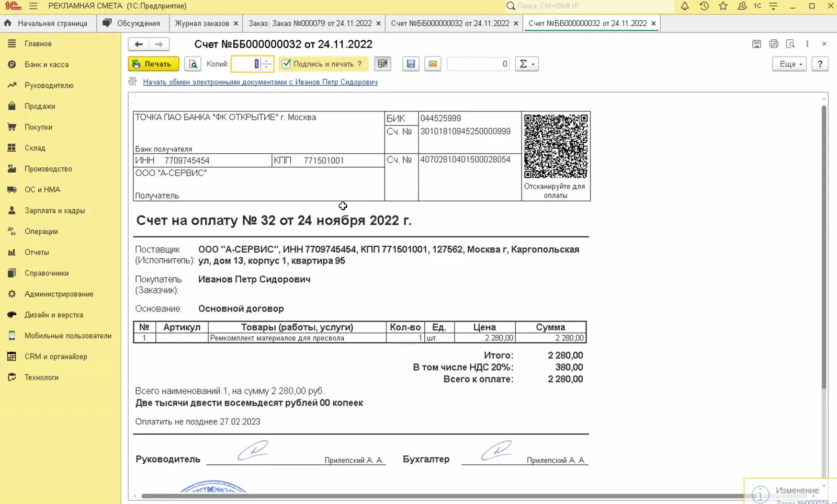Open the three-dot more options icon
The height and width of the screenshot is (504, 837).
pos(807,44)
